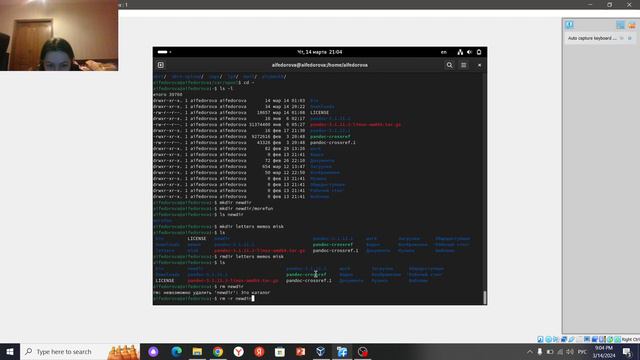The width and height of the screenshot is (640, 360).
Task: Launch Microsoft Edge from the taskbar
Action: [x=177, y=351]
